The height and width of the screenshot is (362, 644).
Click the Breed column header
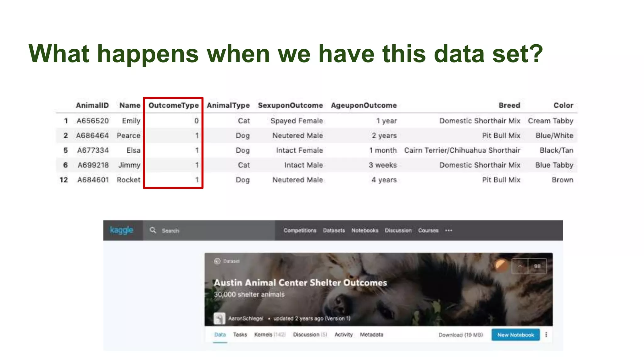509,105
